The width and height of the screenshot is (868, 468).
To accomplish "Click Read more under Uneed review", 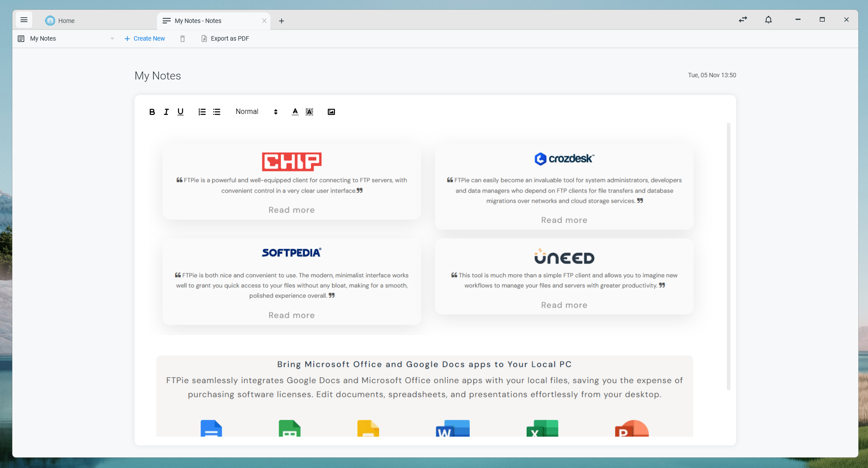I will tap(564, 305).
